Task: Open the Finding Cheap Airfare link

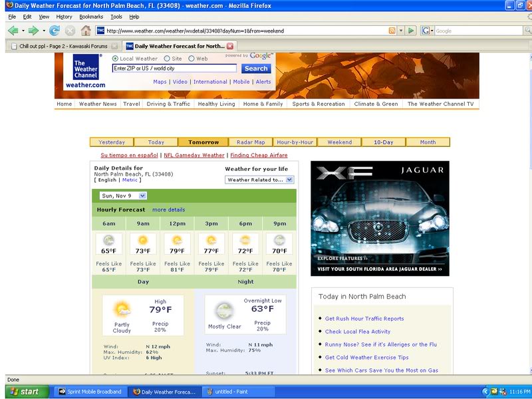Action: (x=259, y=155)
